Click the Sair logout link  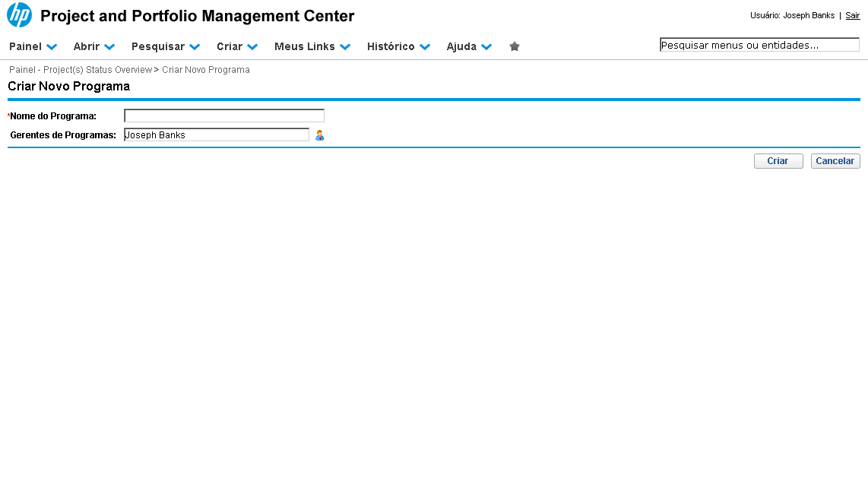(x=852, y=15)
